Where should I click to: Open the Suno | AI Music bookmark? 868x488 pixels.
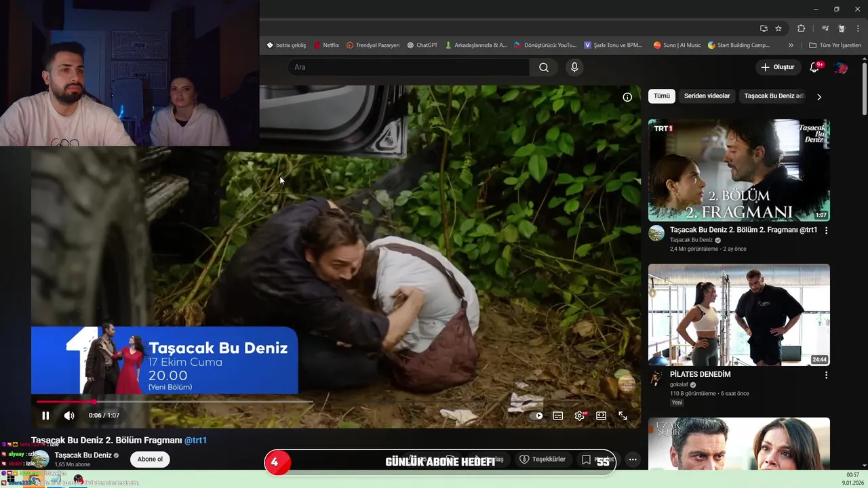tap(677, 45)
